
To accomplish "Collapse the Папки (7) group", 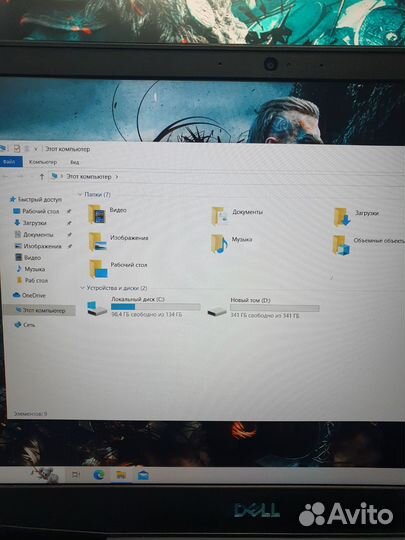I will (80, 195).
